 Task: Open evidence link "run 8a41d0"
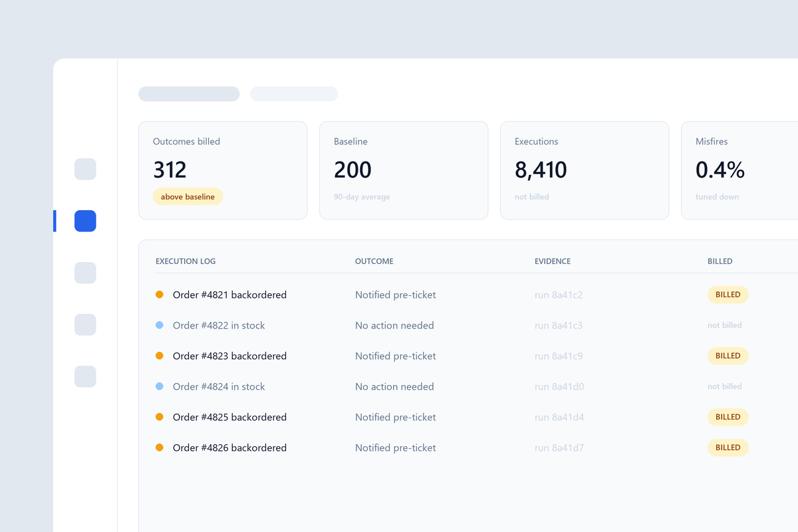click(559, 386)
